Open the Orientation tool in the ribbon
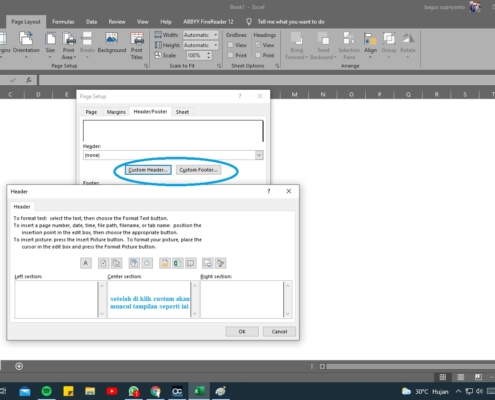The height and width of the screenshot is (400, 495). (x=26, y=45)
